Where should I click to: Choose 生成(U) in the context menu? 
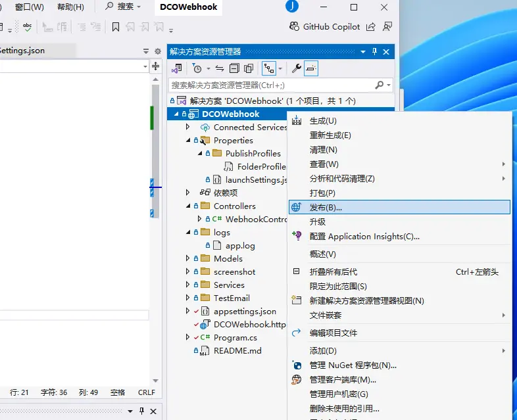tap(399, 121)
